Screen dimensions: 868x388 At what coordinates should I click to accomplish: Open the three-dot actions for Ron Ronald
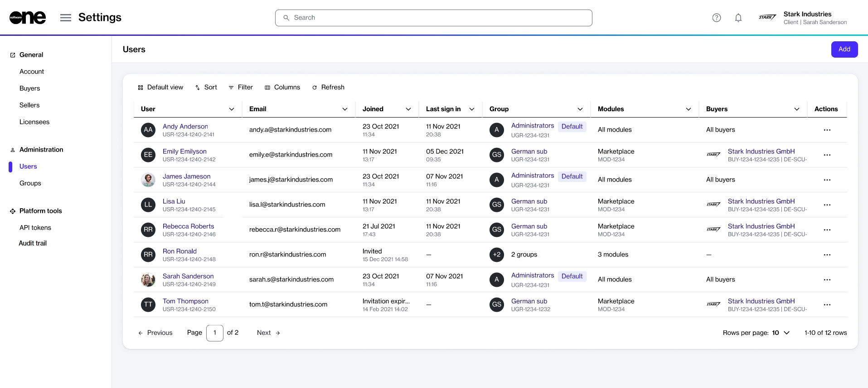(827, 255)
